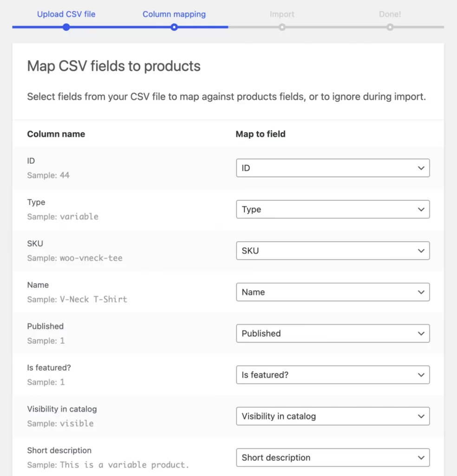Click the blue progress bar between steps
Screen dimensions: 457x476
[120, 27]
